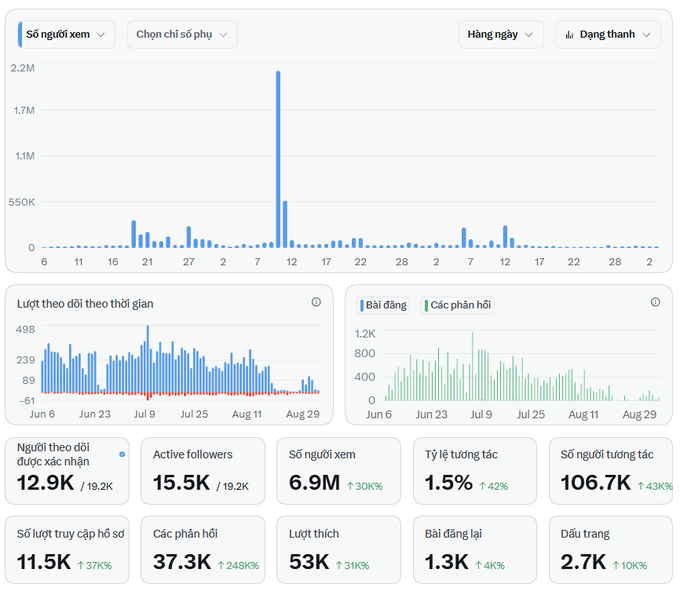Click the 498 follower axis label
Image resolution: width=680 pixels, height=591 pixels.
point(25,330)
